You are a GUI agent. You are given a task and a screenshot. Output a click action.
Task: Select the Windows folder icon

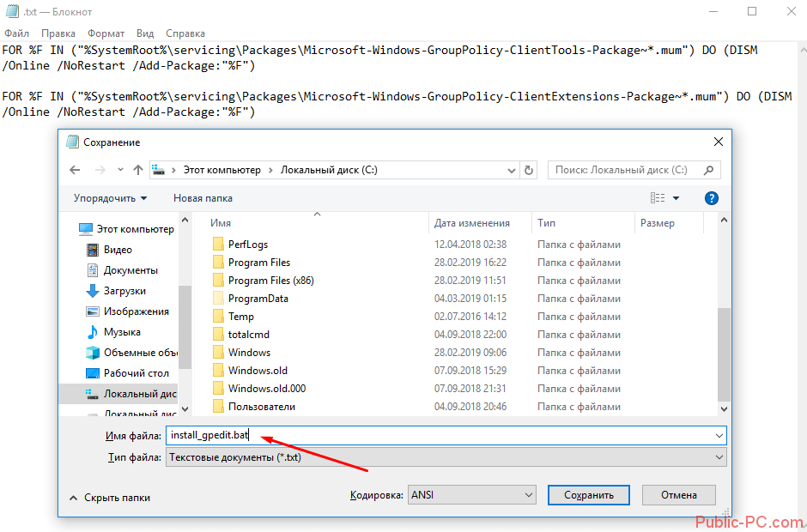[218, 353]
